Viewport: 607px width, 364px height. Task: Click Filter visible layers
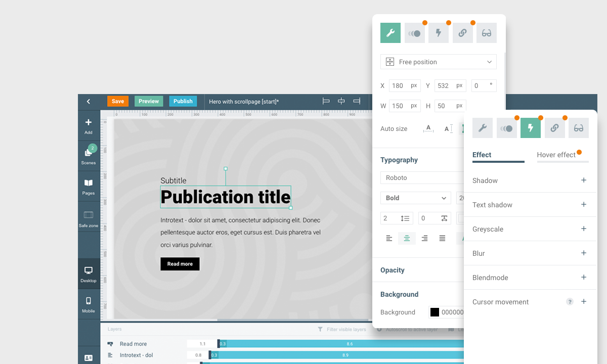click(x=341, y=329)
